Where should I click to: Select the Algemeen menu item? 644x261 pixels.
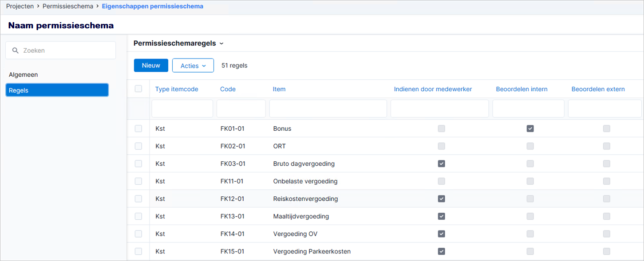point(23,75)
